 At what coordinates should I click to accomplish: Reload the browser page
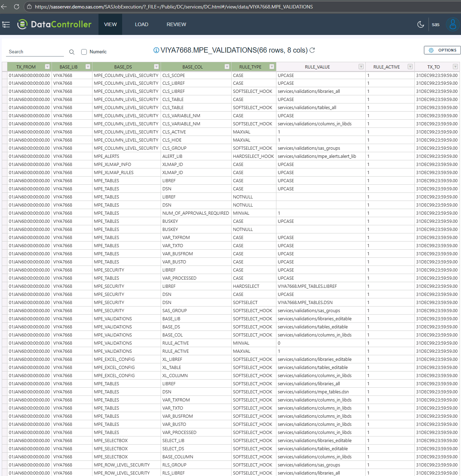coord(16,7)
